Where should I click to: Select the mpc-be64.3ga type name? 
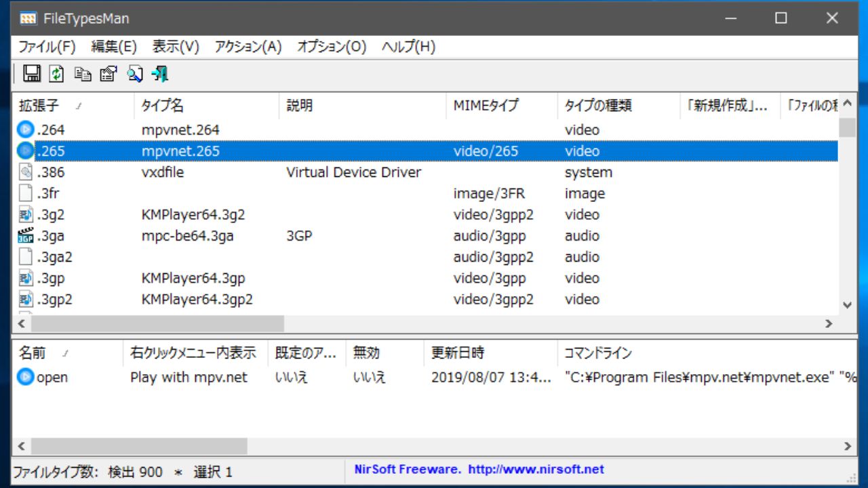187,236
